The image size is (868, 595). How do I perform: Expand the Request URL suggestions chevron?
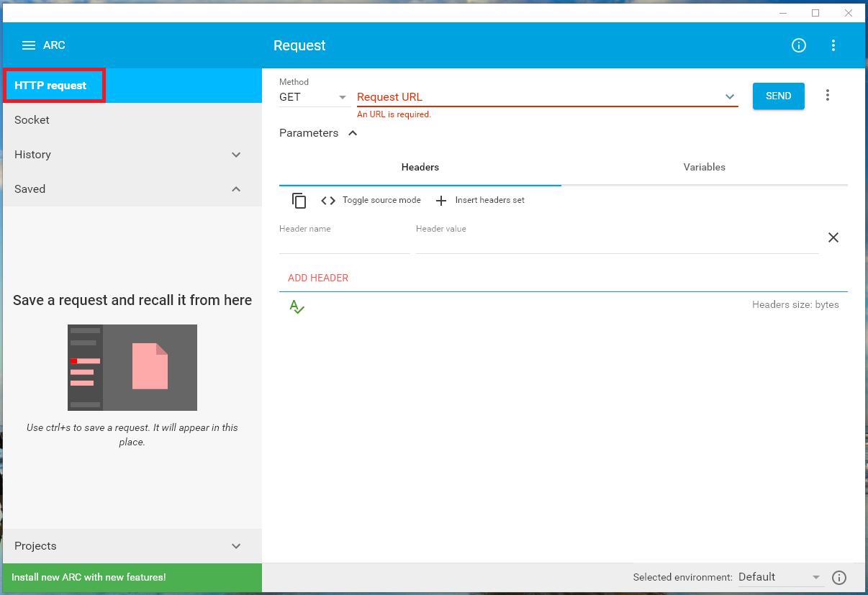click(730, 96)
